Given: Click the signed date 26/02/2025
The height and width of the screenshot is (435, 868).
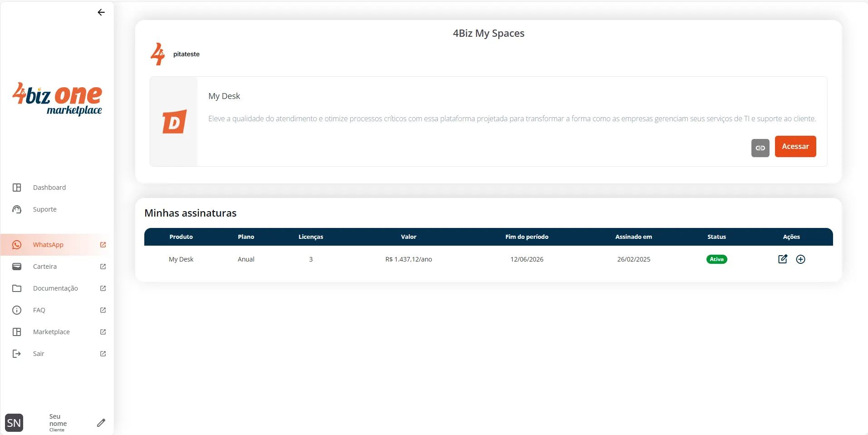Looking at the screenshot, I should pyautogui.click(x=633, y=259).
